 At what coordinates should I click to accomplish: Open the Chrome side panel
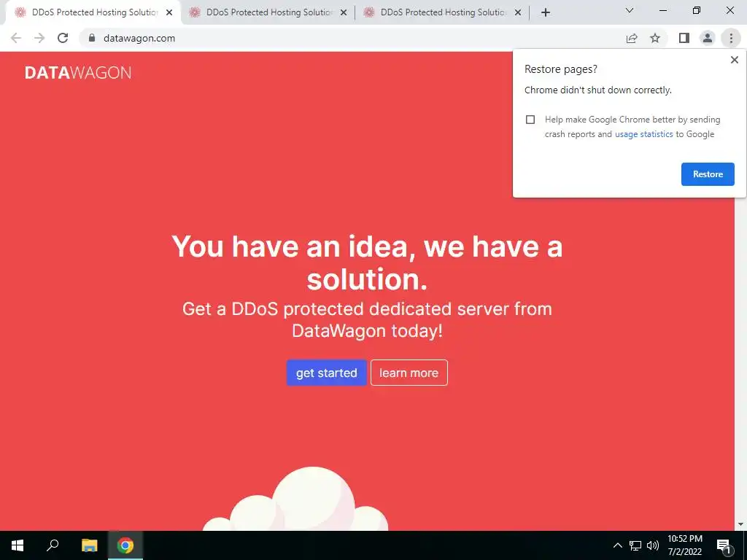coord(684,38)
